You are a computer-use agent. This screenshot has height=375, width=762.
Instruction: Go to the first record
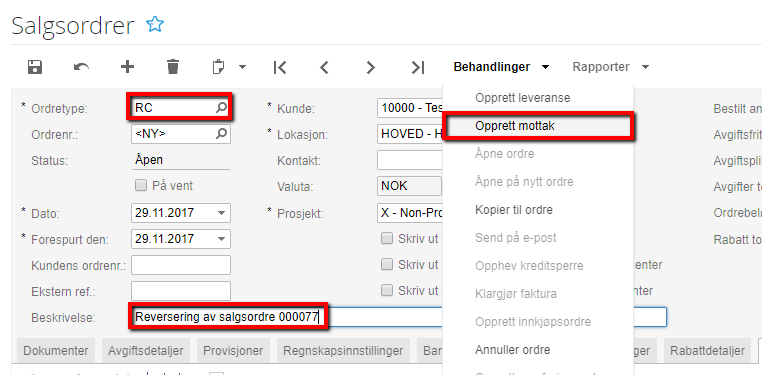(x=280, y=67)
